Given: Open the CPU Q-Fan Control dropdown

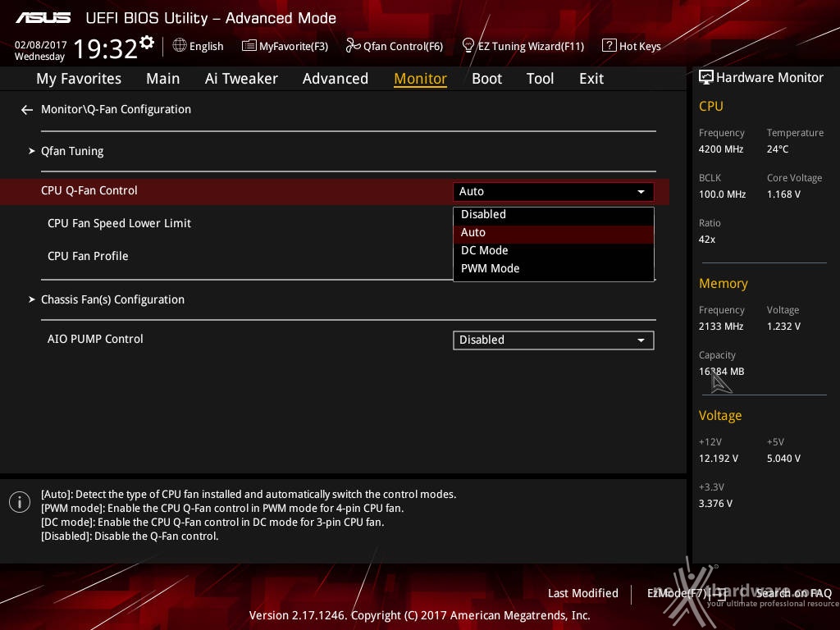Looking at the screenshot, I should [553, 191].
